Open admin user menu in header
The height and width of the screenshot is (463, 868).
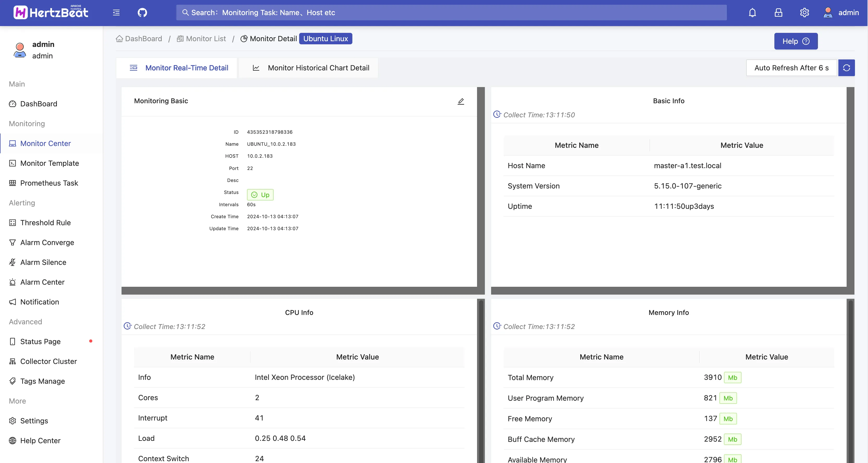pyautogui.click(x=841, y=13)
